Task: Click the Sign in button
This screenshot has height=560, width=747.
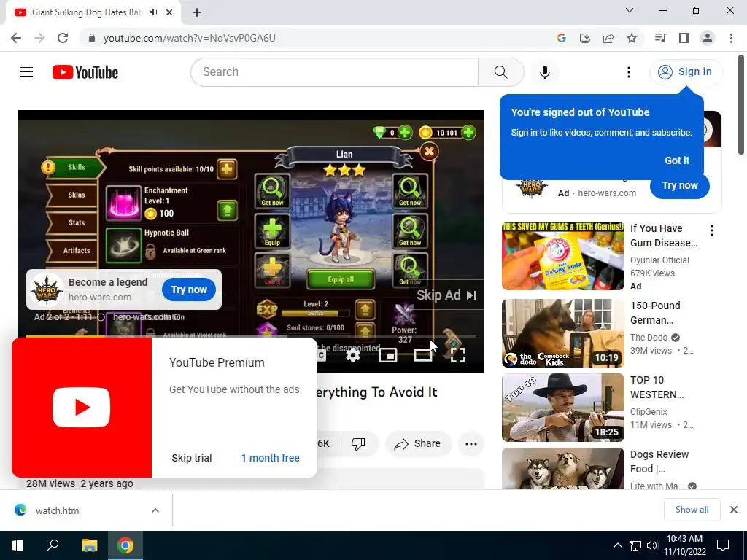Action: pyautogui.click(x=686, y=72)
